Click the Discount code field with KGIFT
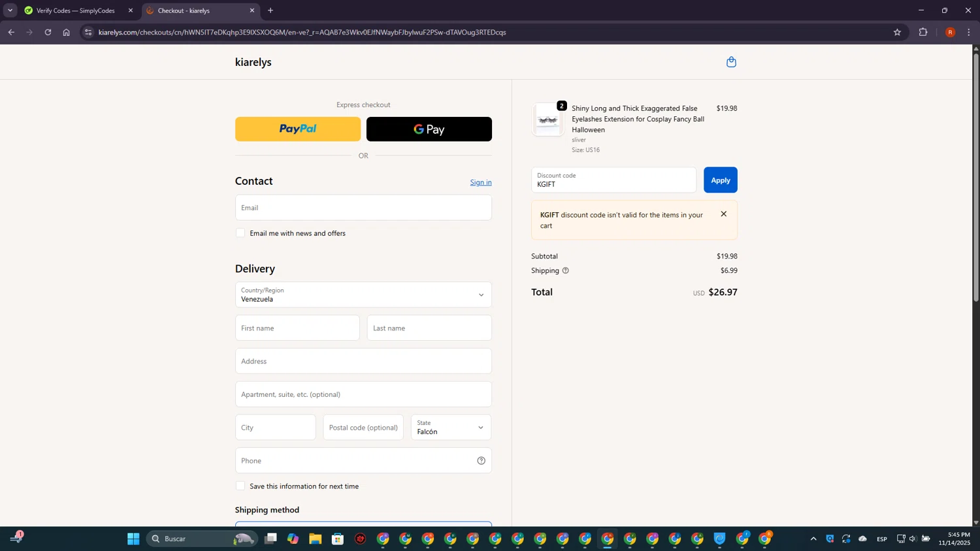The image size is (980, 551). click(x=613, y=180)
